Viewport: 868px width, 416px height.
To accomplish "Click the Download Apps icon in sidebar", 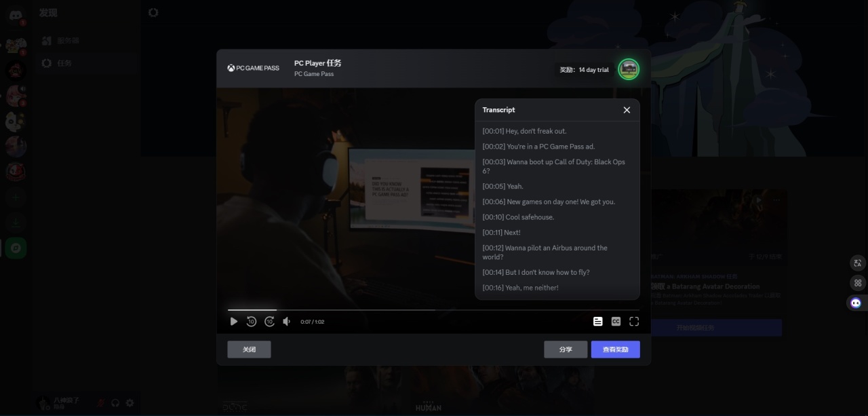I will tap(16, 223).
